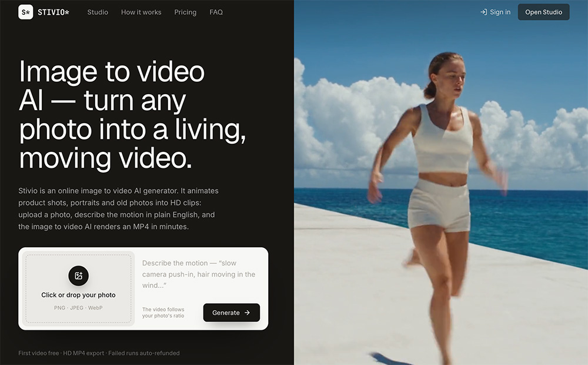The image size is (588, 365).
Task: Click the 'Image to video AI' headline
Action: pos(132,115)
